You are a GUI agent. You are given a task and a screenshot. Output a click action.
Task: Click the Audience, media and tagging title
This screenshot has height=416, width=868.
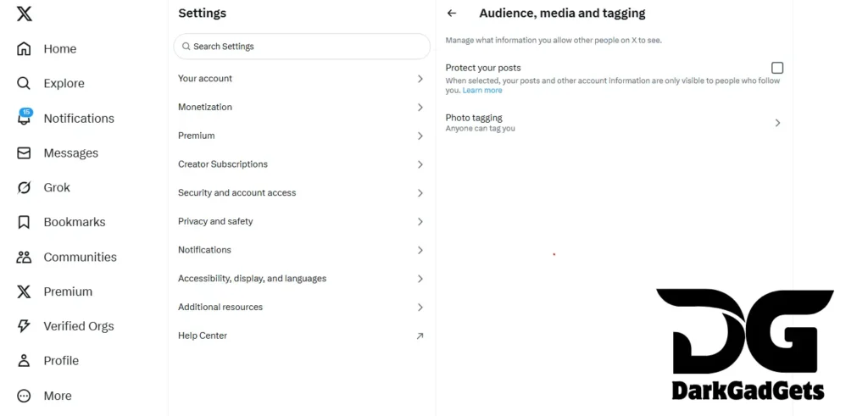pos(563,14)
